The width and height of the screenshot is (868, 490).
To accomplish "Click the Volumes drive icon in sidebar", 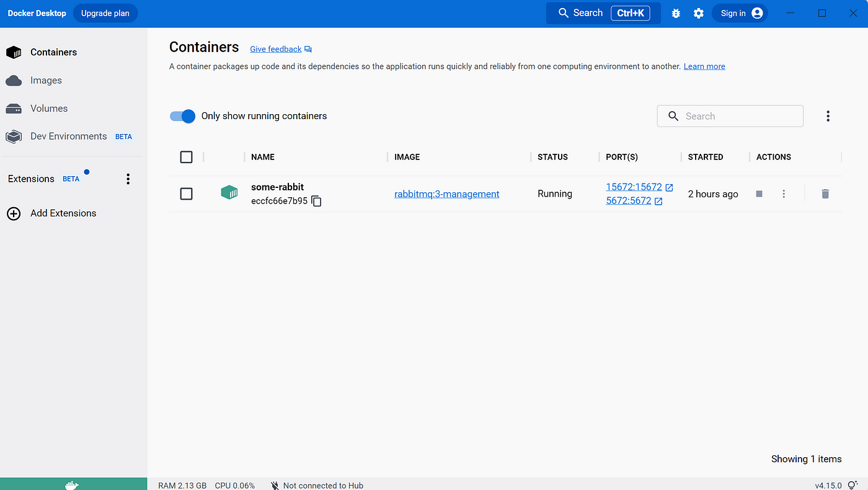I will tap(14, 109).
